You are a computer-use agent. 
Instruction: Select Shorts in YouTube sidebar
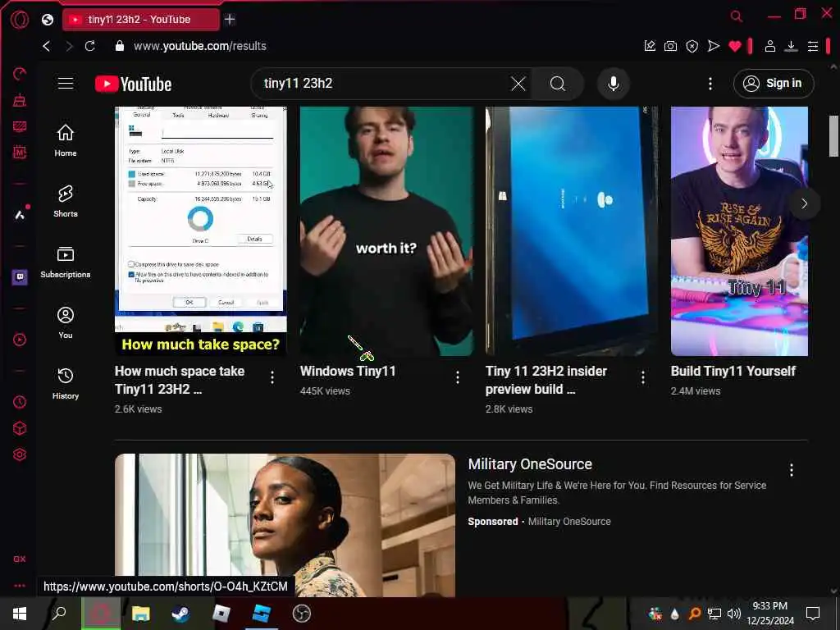point(66,201)
